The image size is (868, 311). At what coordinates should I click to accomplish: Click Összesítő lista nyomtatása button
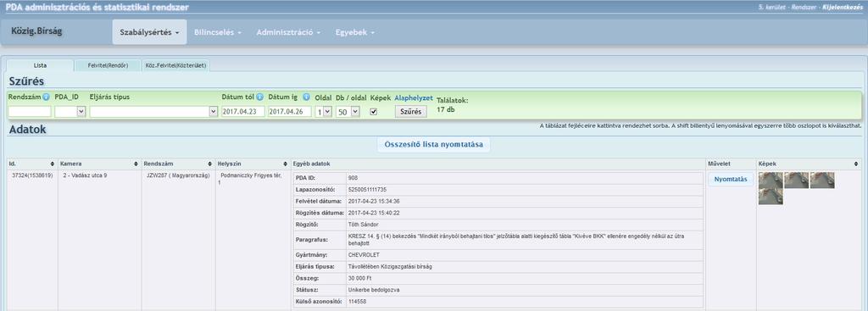tap(433, 145)
